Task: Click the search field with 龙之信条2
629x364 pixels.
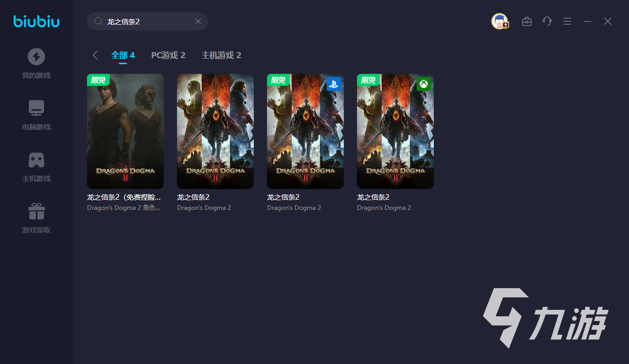Action: [147, 21]
